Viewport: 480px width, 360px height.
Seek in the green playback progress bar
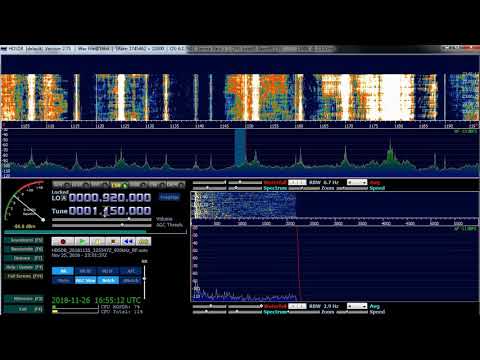[x=95, y=231]
